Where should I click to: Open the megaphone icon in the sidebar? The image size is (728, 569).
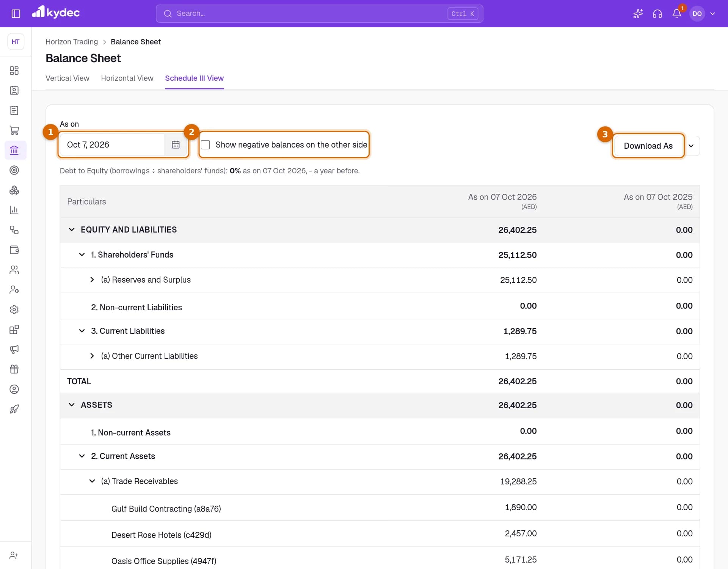pyautogui.click(x=14, y=349)
